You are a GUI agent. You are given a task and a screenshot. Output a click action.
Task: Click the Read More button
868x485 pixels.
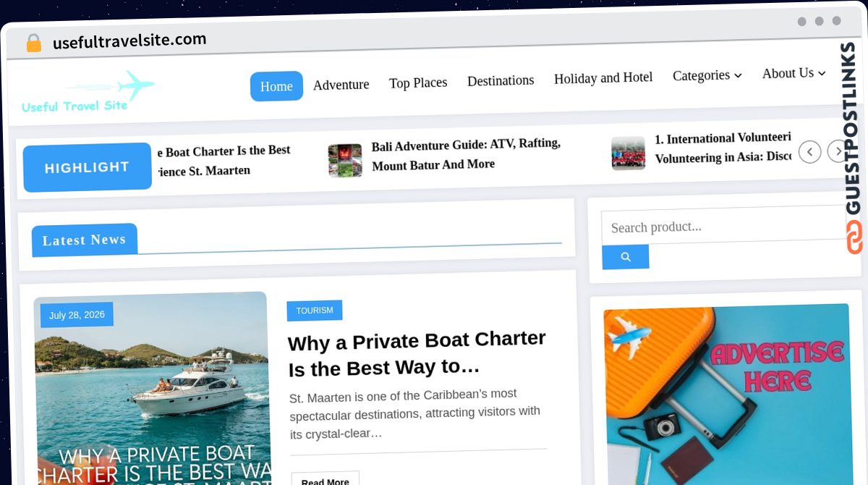[x=325, y=480]
